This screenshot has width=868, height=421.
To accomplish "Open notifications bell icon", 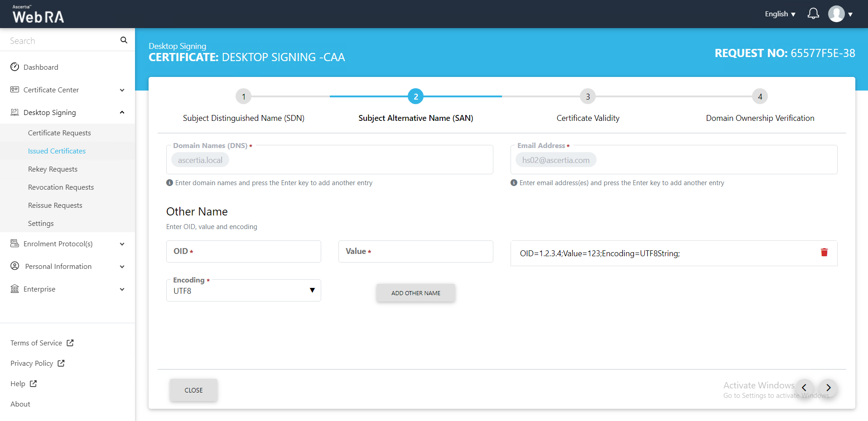I will pyautogui.click(x=813, y=14).
